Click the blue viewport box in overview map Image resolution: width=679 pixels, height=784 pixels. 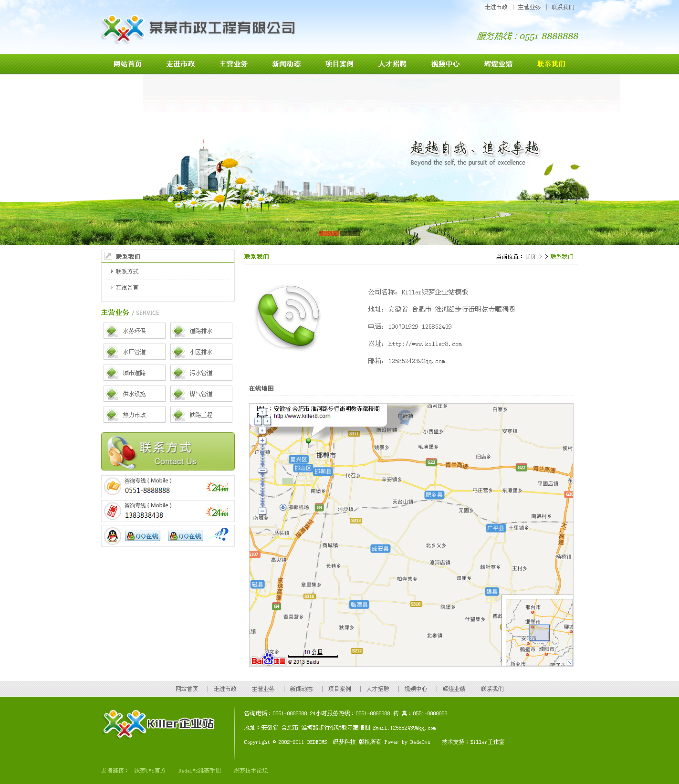point(540,633)
